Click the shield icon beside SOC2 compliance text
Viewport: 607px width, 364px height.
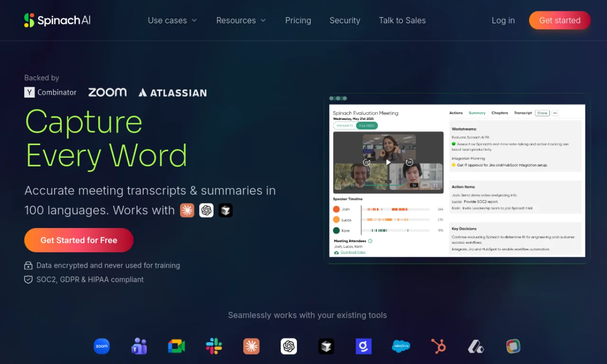pyautogui.click(x=28, y=280)
